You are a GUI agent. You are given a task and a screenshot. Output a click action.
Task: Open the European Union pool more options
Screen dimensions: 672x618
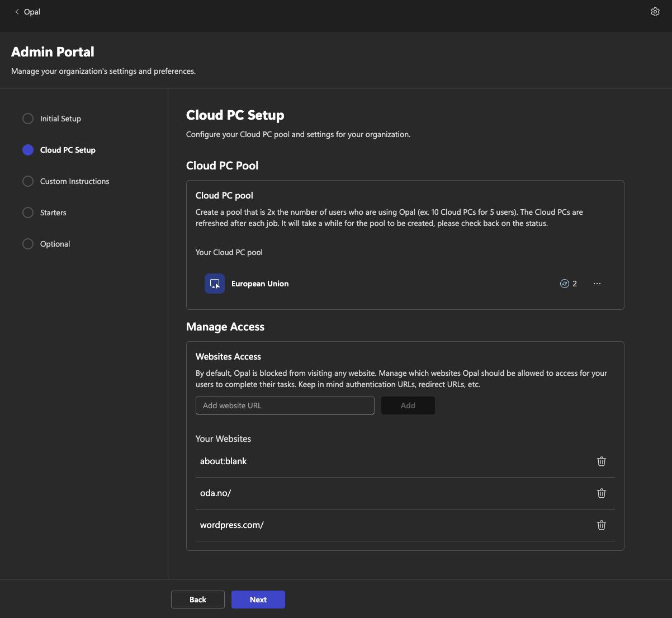point(597,284)
